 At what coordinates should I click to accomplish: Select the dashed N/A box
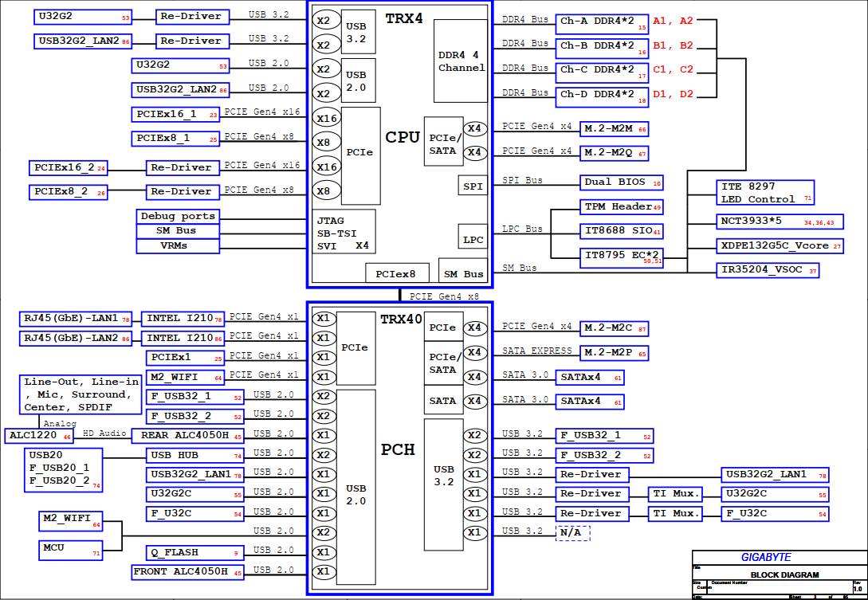(573, 532)
